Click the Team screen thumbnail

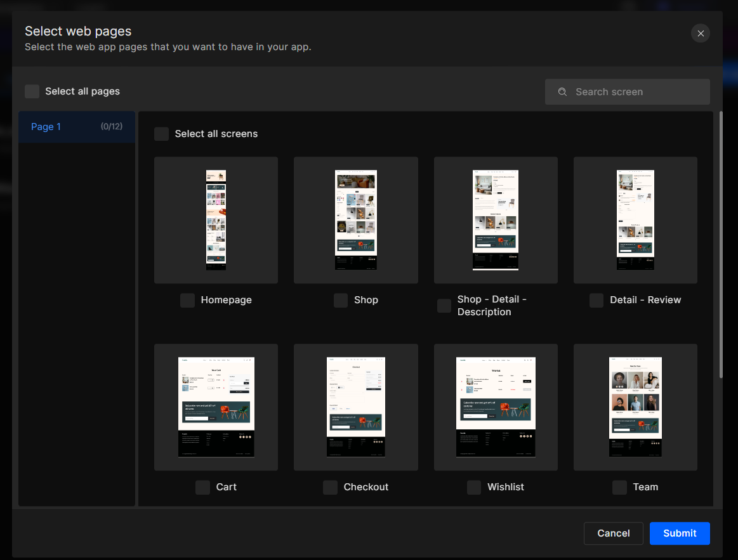635,407
